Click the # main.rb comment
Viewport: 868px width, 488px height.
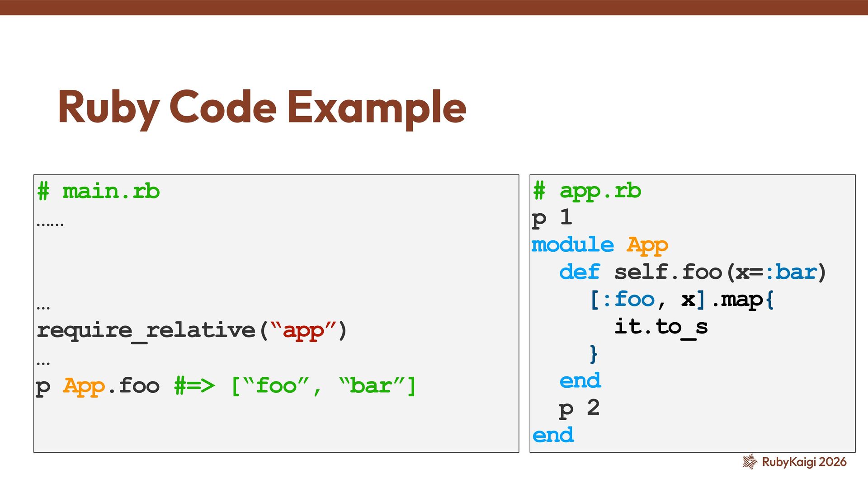coord(99,191)
